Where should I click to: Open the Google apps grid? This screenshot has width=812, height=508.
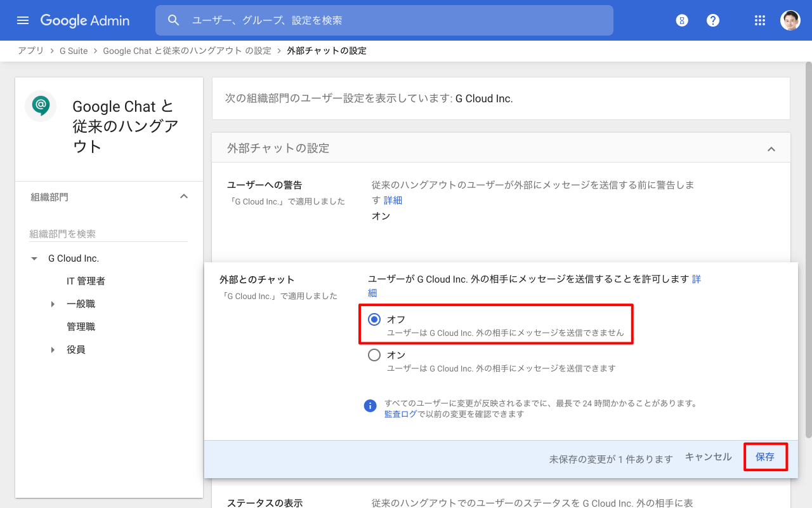tap(760, 20)
